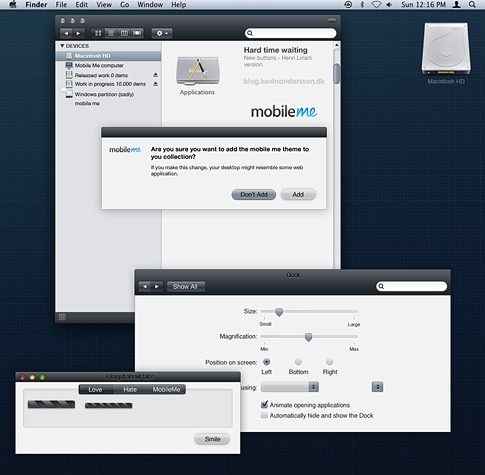The image size is (485, 475).
Task: Open the Edit menu
Action: 81,5
